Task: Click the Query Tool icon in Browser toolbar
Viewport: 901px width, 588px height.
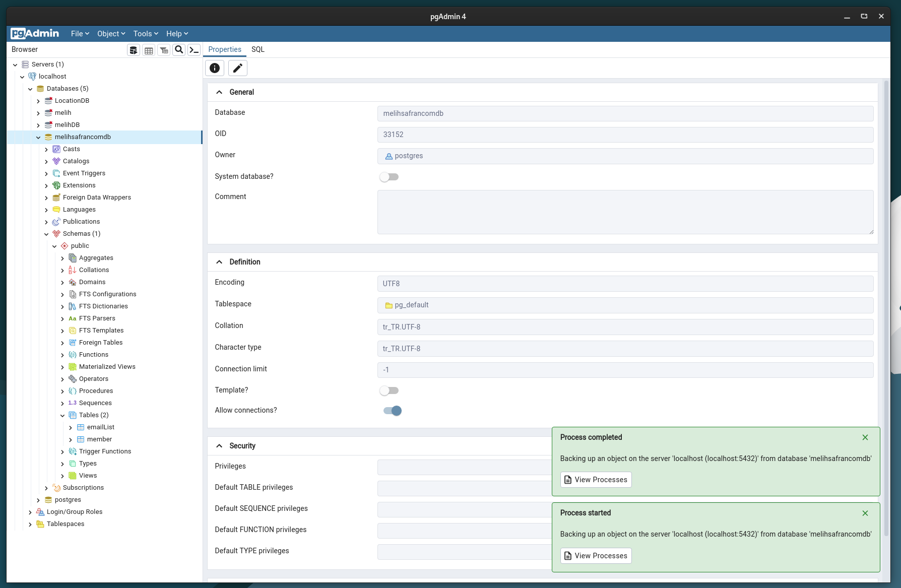Action: (134, 50)
